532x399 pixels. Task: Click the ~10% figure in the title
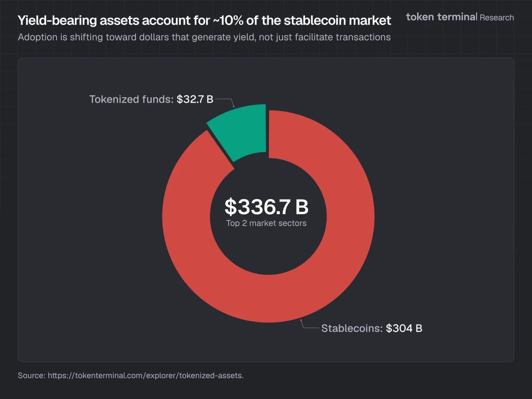(228, 20)
